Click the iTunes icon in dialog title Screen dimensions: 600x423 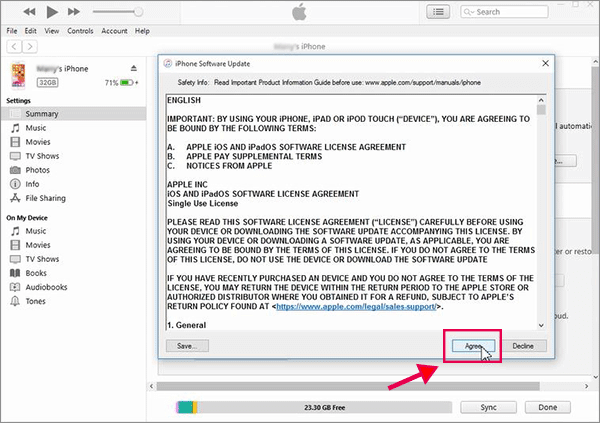click(x=168, y=64)
